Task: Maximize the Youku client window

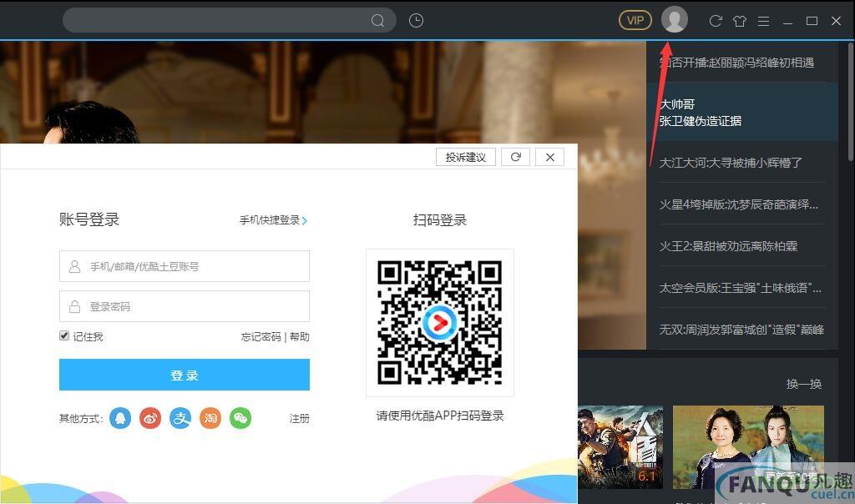Action: (x=812, y=21)
